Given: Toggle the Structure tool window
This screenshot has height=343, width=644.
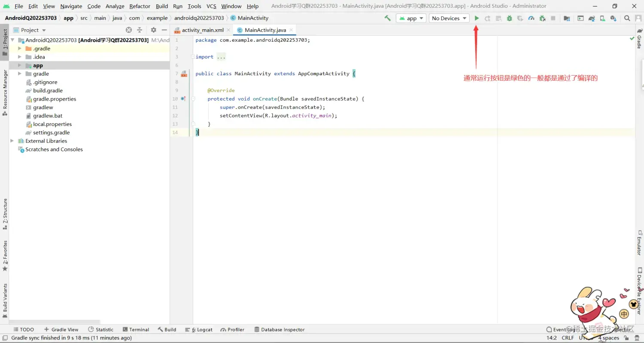Looking at the screenshot, I should tap(5, 214).
